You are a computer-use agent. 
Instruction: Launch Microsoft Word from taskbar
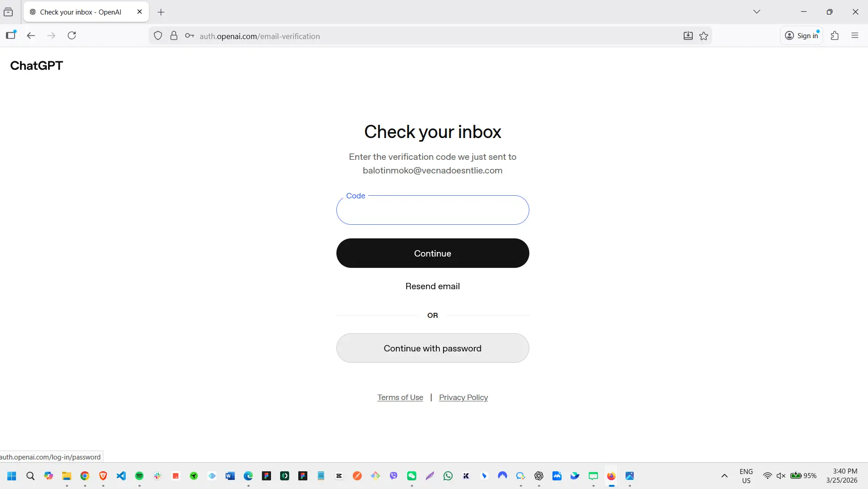[230, 476]
